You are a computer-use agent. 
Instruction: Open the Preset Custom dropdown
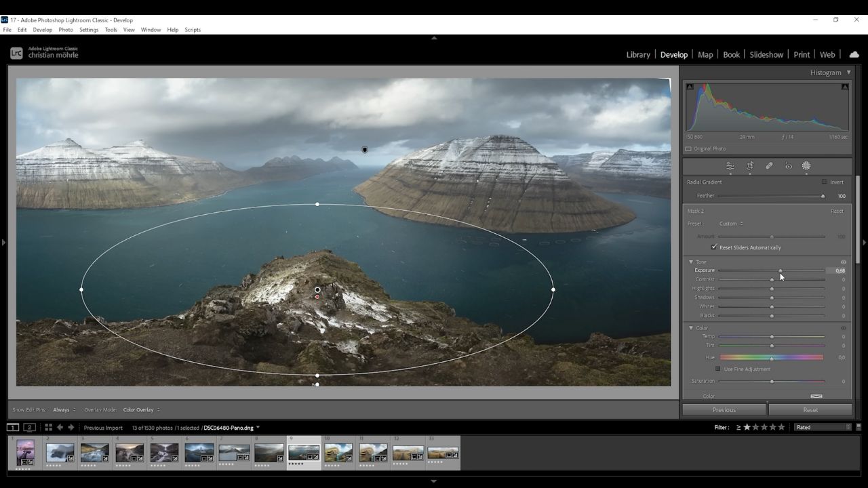[x=732, y=224]
